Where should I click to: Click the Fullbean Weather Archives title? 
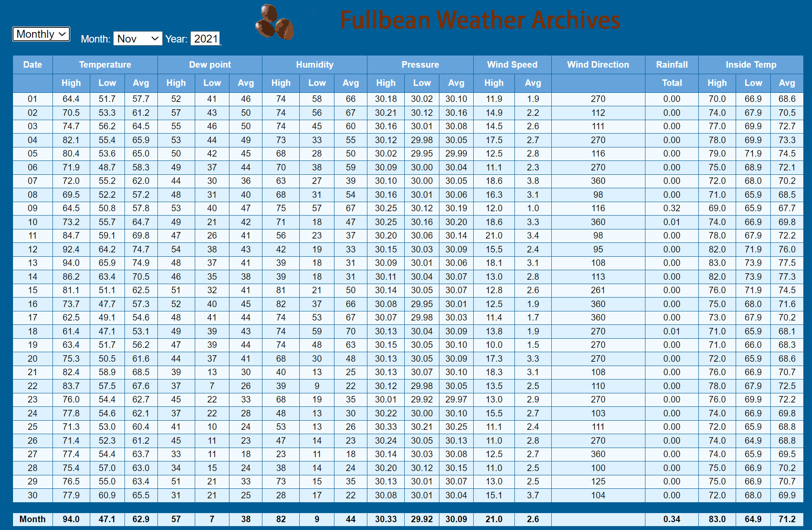point(480,20)
